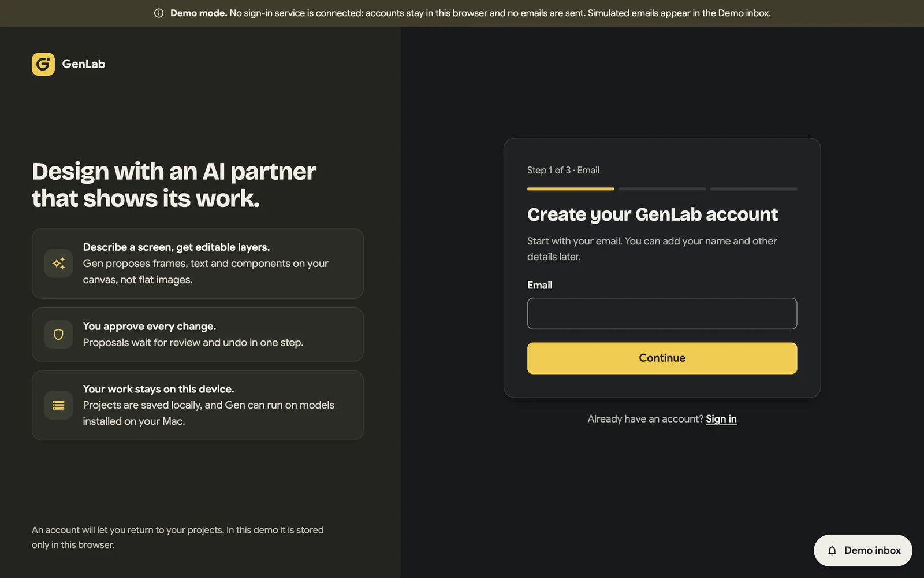This screenshot has height=578, width=924.
Task: Click the GenLab yellow logo icon
Action: point(43,64)
